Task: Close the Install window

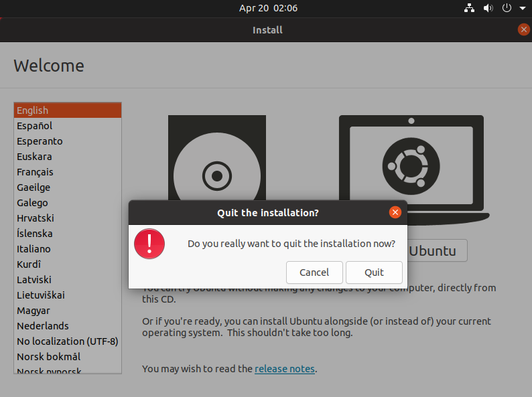Action: click(523, 29)
